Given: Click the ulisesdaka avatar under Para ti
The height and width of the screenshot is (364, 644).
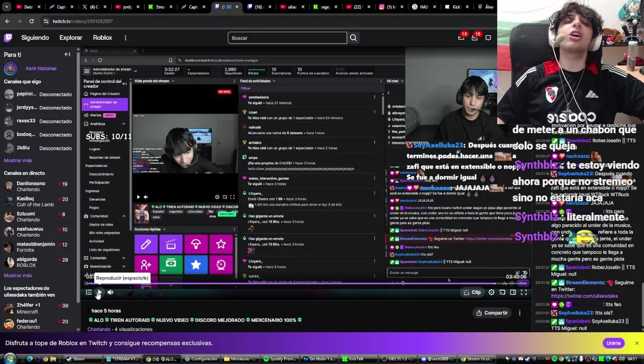Looking at the screenshot, I should [10, 69].
